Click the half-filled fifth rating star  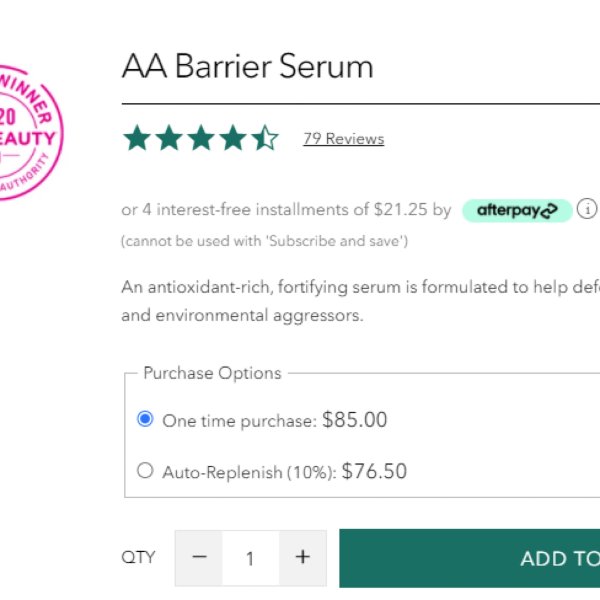coord(265,138)
